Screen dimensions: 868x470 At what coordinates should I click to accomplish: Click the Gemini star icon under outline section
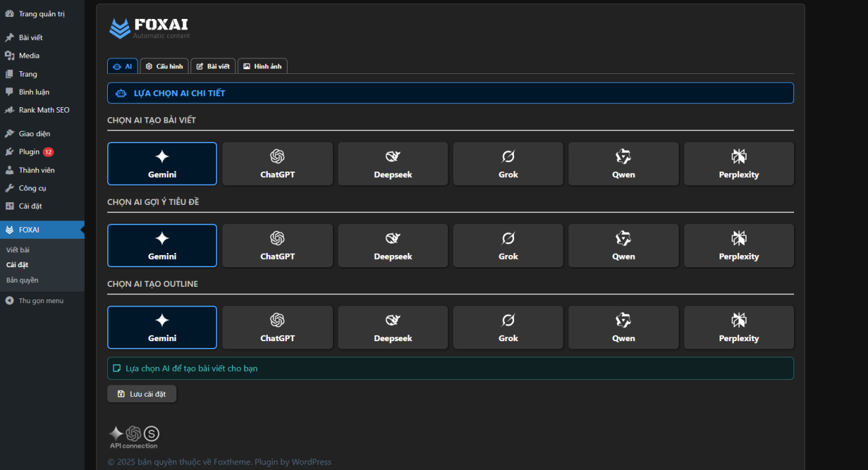(x=162, y=320)
